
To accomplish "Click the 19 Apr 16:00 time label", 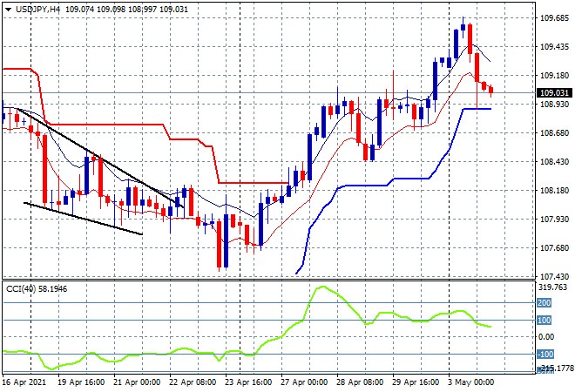I will [81, 382].
